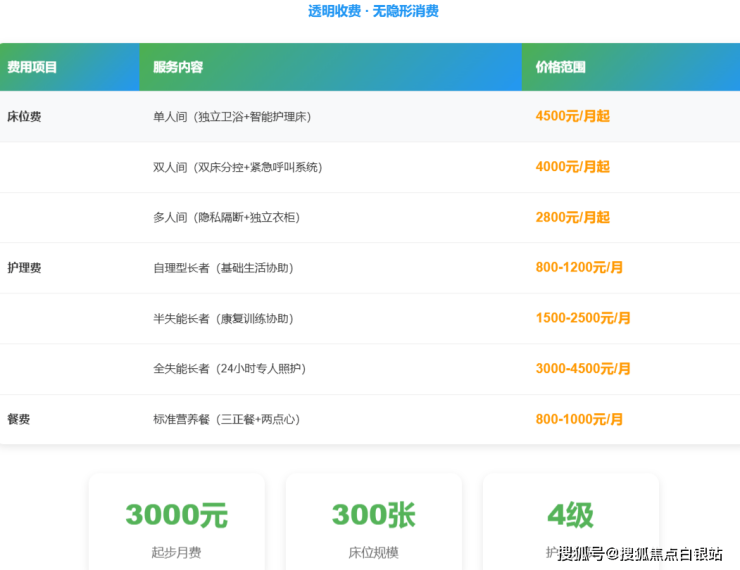The image size is (740, 570).
Task: Select the 单人间 service row
Action: 232,117
